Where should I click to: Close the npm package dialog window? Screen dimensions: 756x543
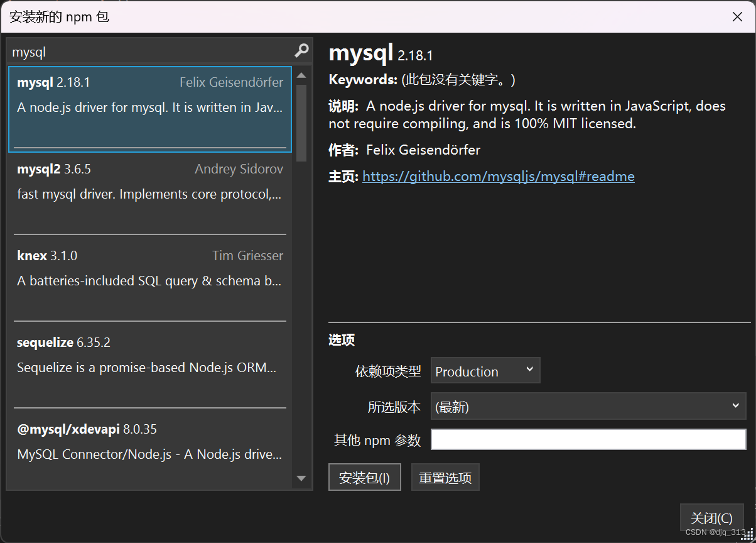tap(737, 17)
